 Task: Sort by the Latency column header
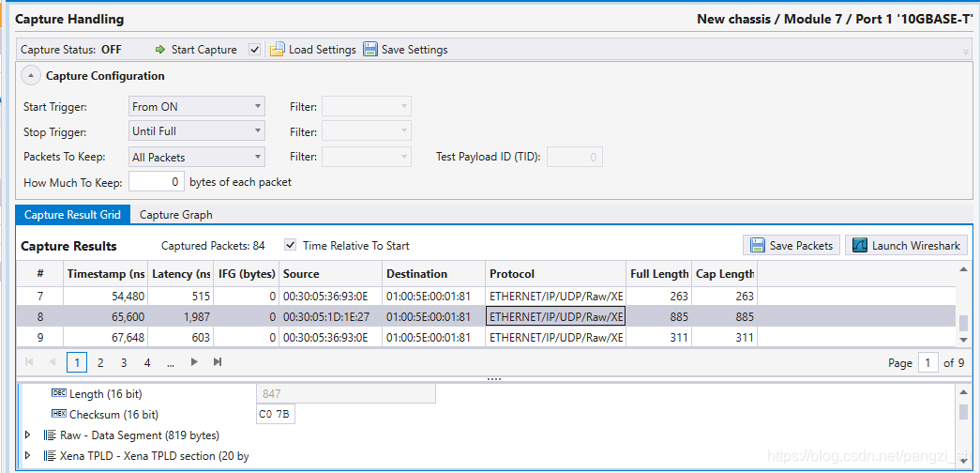[181, 273]
